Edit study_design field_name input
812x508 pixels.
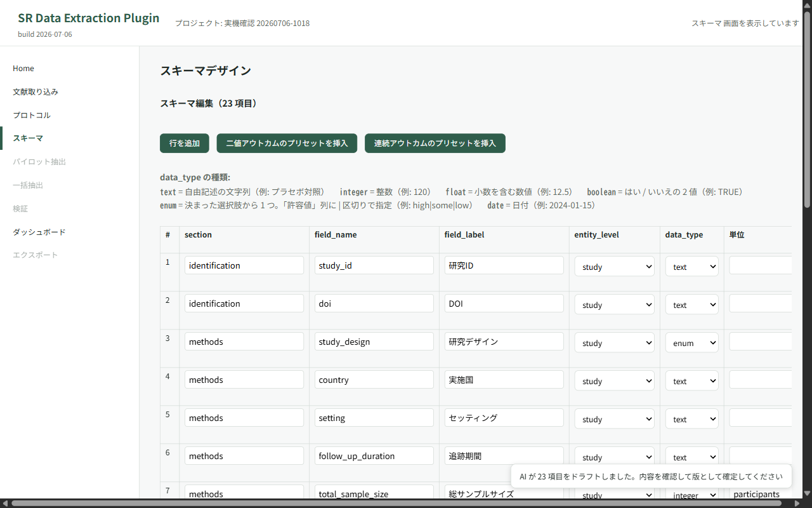click(x=374, y=342)
